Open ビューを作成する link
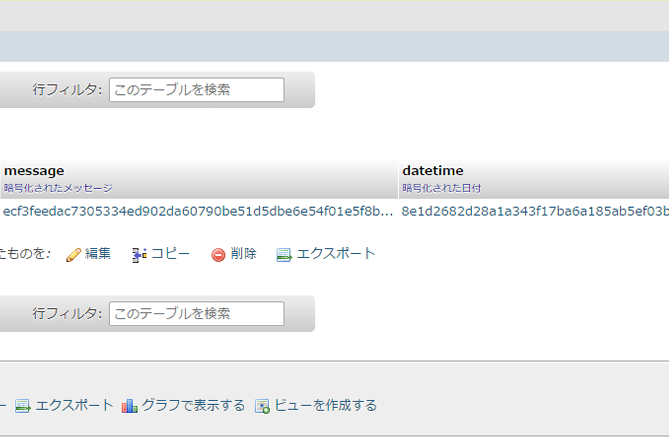Screen dimensions: 669x437 (x=326, y=405)
